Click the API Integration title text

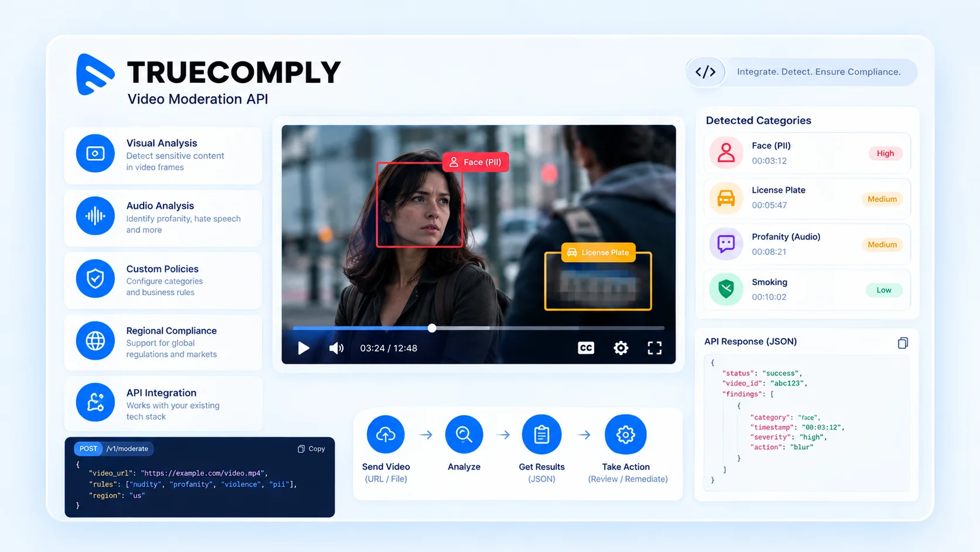tap(161, 393)
